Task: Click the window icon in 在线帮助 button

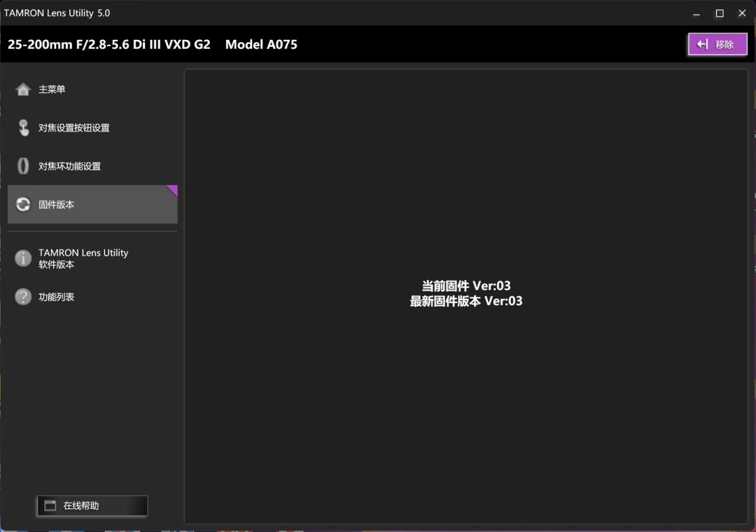Action: 50,505
